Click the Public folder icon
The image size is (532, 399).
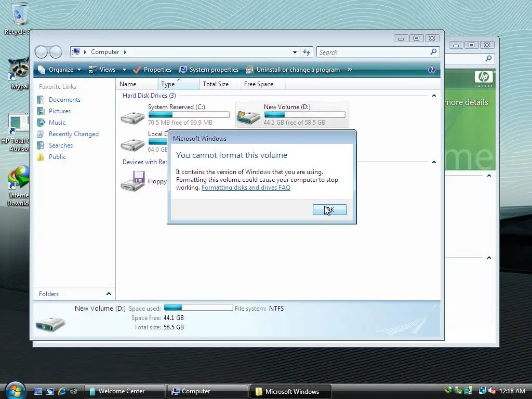pos(41,157)
